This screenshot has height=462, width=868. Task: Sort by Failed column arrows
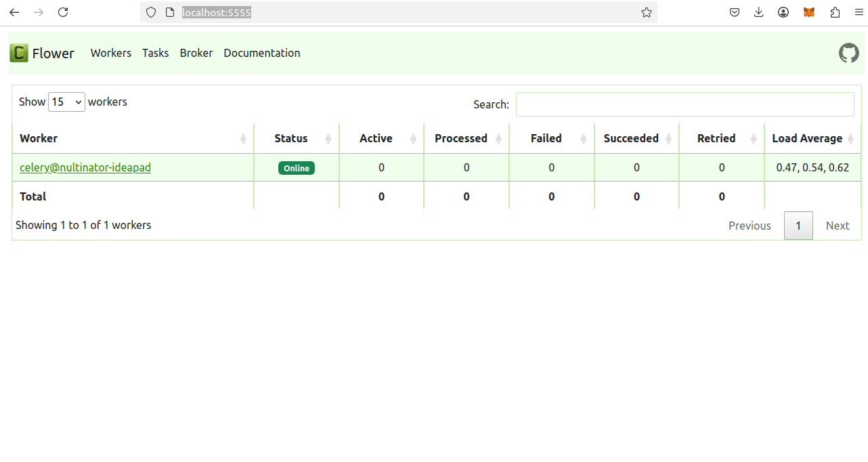(x=583, y=139)
